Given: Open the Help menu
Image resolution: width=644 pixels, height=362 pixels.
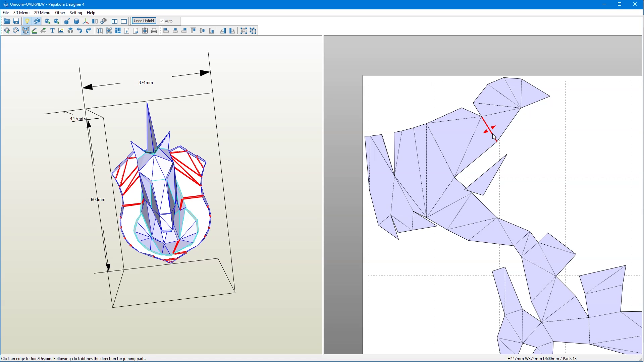Looking at the screenshot, I should pyautogui.click(x=91, y=12).
